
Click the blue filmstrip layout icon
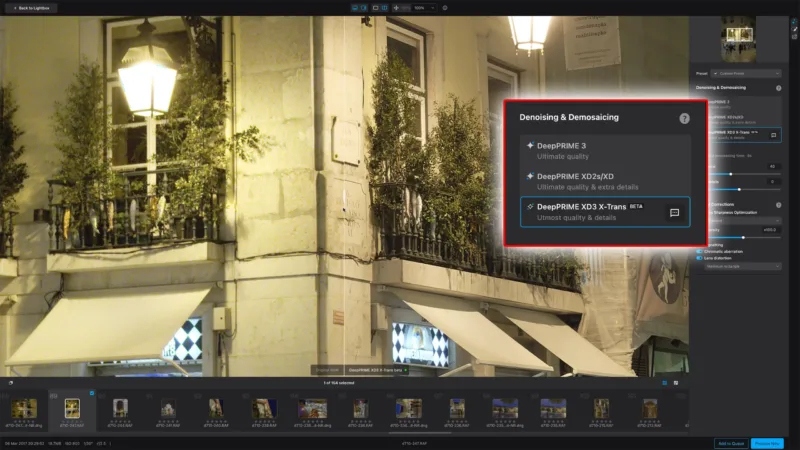665,383
